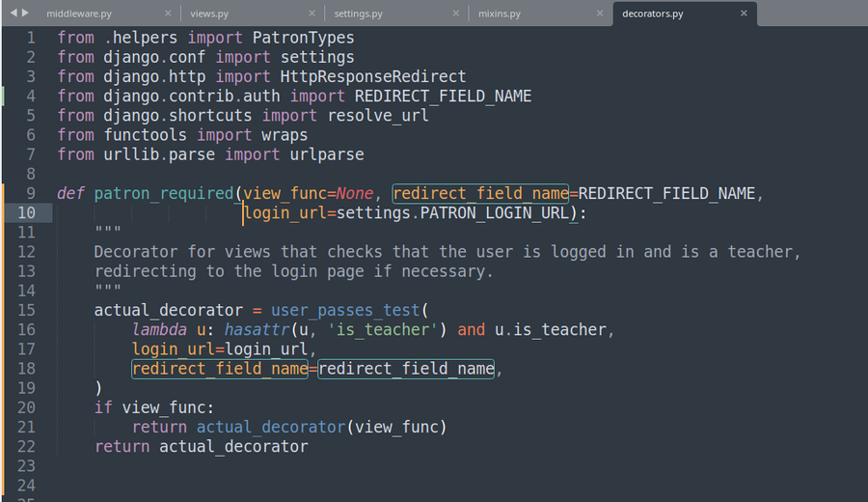Click 'settings' at the end of line 2
This screenshot has width=868, height=502.
click(x=317, y=58)
